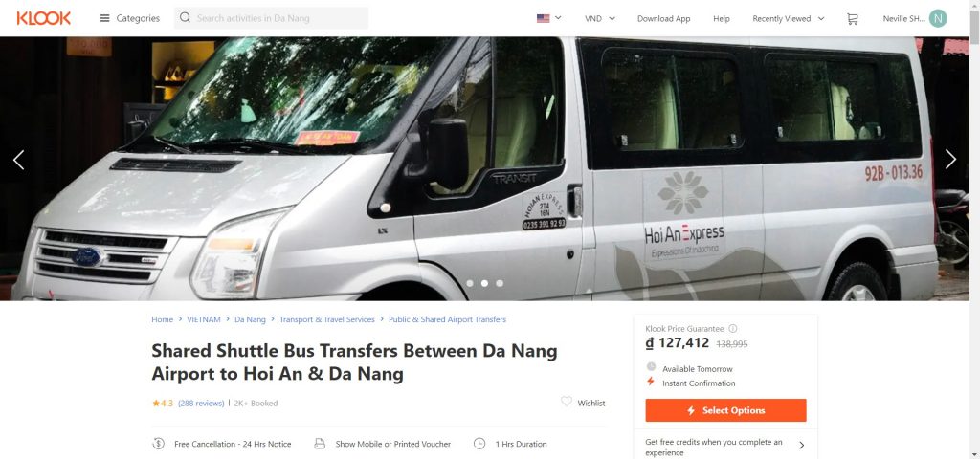Select the first carousel dot
Image resolution: width=980 pixels, height=459 pixels.
tap(469, 283)
